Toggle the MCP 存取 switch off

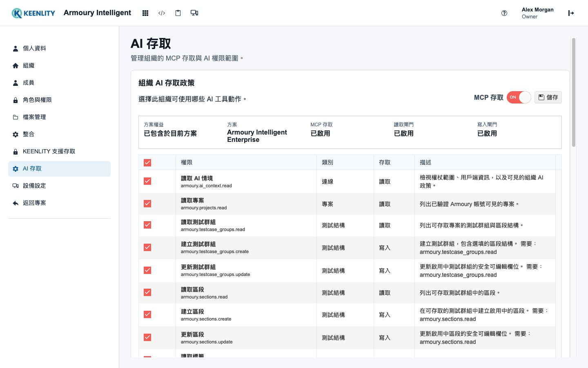point(519,97)
